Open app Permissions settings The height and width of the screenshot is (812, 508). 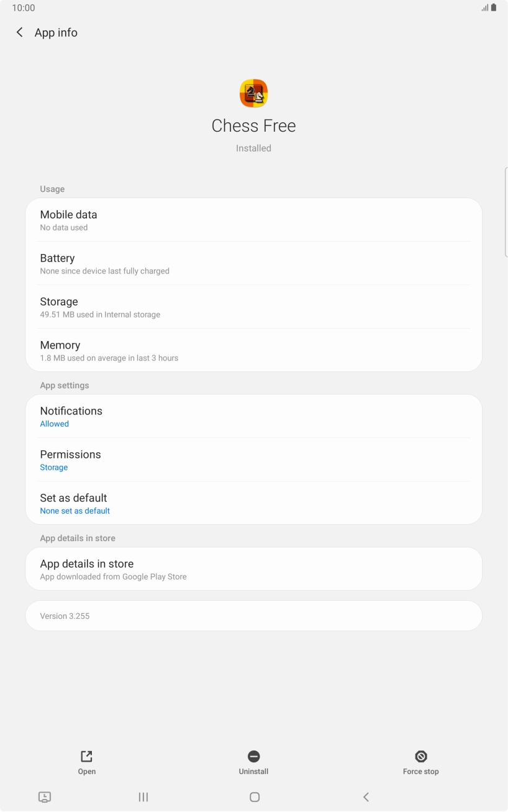[x=253, y=460]
